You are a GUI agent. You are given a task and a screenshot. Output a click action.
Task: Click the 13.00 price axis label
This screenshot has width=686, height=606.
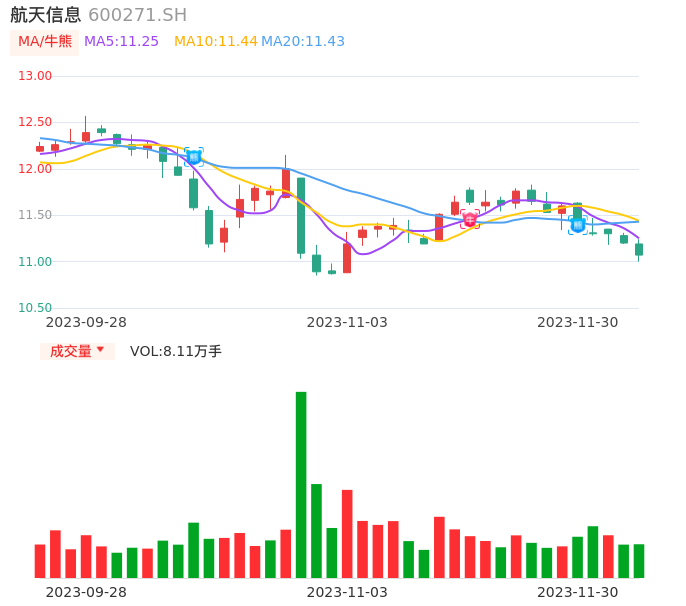(x=35, y=76)
